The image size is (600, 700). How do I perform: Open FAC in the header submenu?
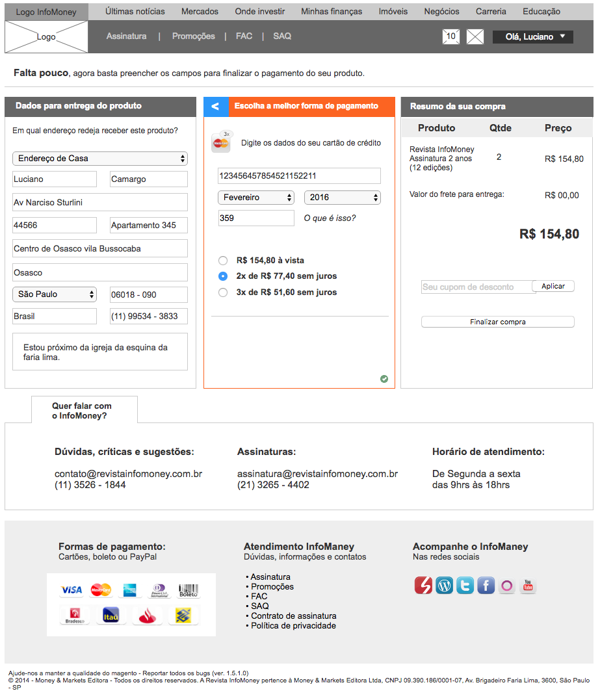pos(244,36)
